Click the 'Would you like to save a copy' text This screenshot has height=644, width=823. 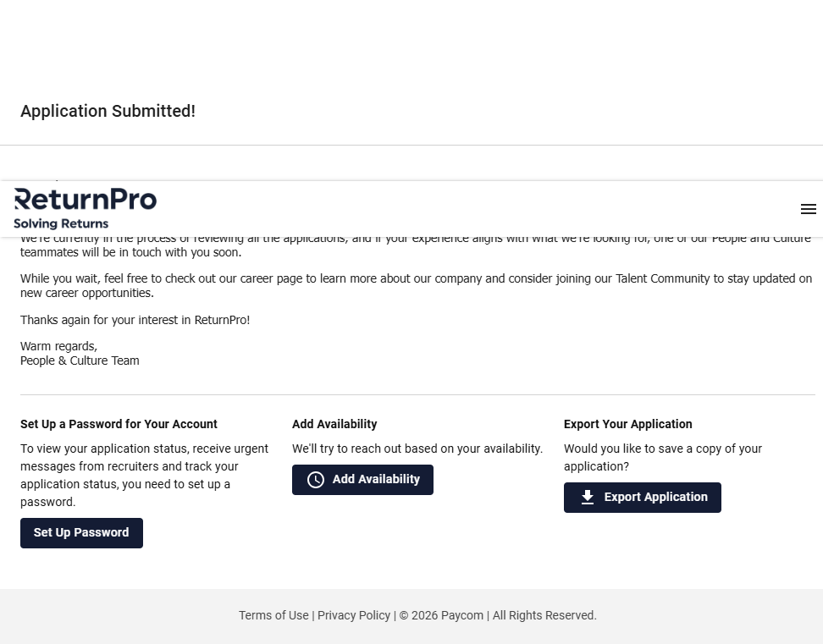point(662,457)
